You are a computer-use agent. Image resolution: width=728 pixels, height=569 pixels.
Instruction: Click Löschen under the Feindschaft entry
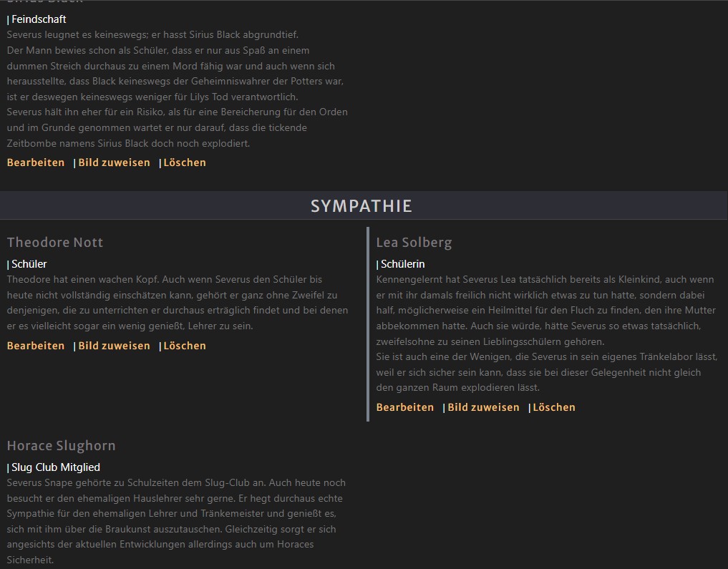pyautogui.click(x=185, y=162)
